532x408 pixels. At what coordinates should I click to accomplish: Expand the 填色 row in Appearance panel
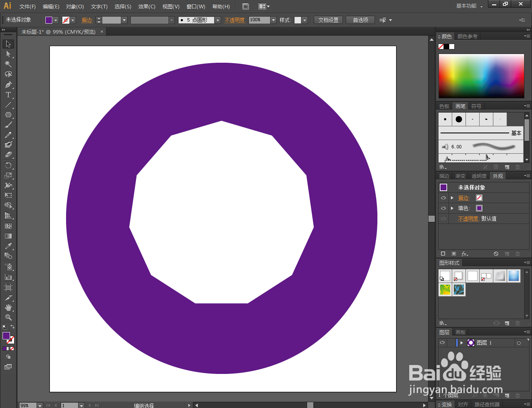(452, 208)
